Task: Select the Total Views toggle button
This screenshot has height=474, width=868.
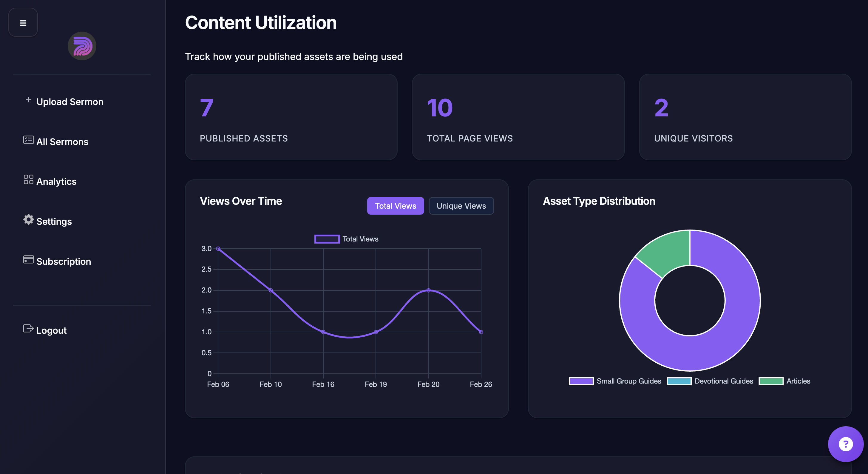Action: [x=395, y=206]
